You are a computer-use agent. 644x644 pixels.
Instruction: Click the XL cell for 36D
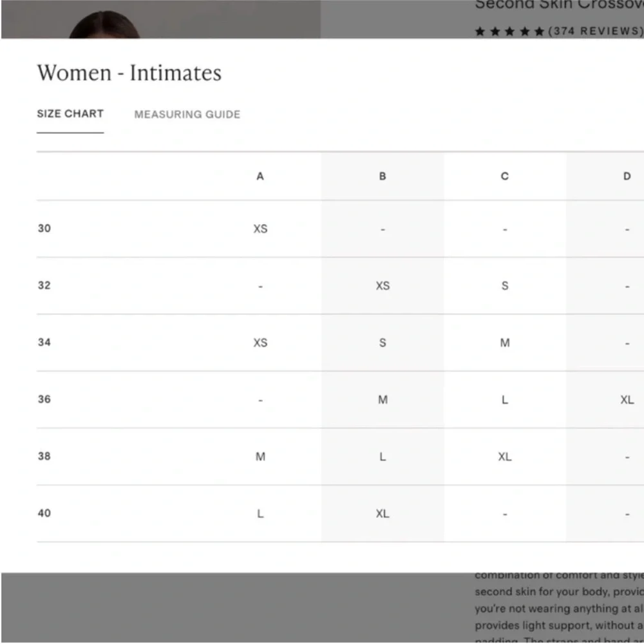pos(627,400)
